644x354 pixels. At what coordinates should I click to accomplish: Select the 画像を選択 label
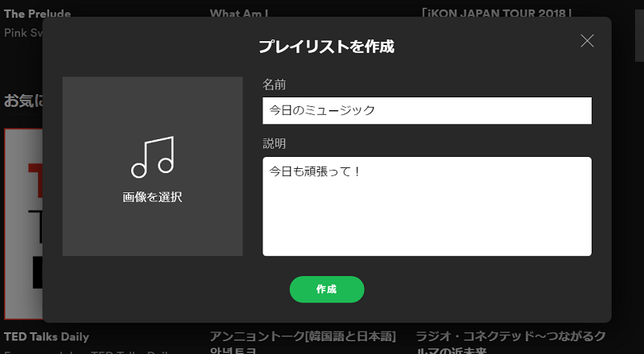(152, 197)
